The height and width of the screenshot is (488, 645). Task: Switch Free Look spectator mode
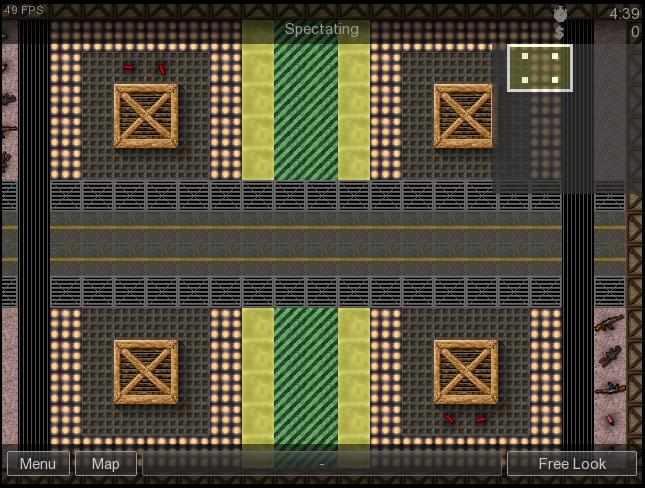572,464
